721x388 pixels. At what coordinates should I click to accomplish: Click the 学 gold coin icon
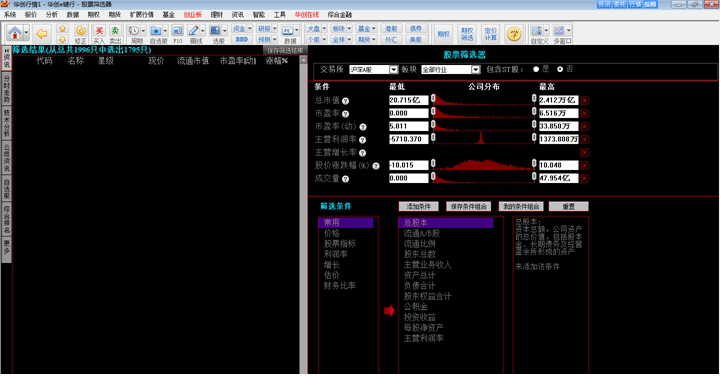coord(514,34)
